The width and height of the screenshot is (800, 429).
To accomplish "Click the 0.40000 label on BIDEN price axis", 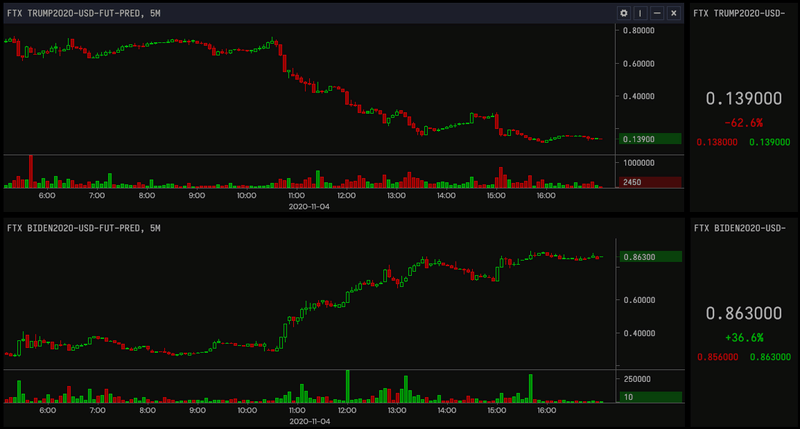I will 639,333.
